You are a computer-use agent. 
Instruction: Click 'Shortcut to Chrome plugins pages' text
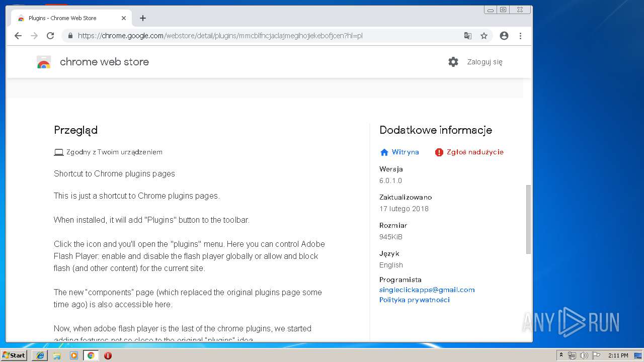[x=114, y=173]
